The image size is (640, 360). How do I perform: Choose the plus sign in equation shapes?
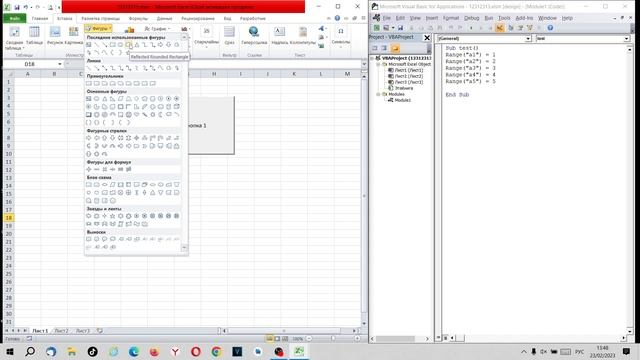[x=89, y=169]
